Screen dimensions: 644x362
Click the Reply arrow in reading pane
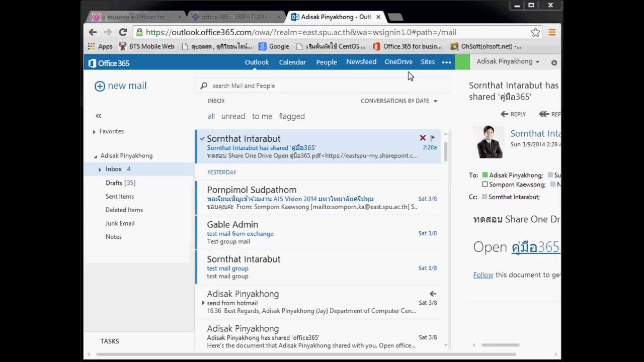point(504,114)
